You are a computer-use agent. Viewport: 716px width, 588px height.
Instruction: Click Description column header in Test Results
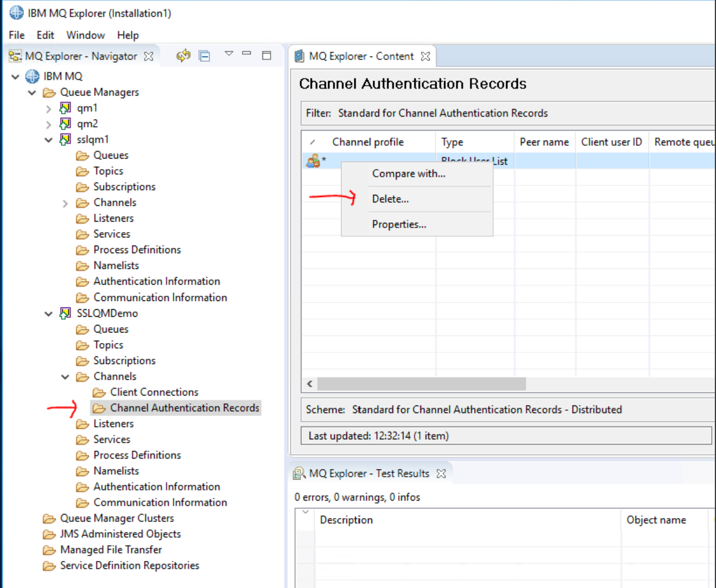pos(468,520)
